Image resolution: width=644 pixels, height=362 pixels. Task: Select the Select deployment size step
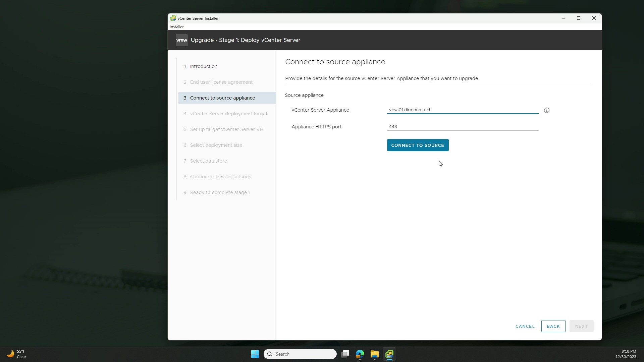(x=227, y=145)
